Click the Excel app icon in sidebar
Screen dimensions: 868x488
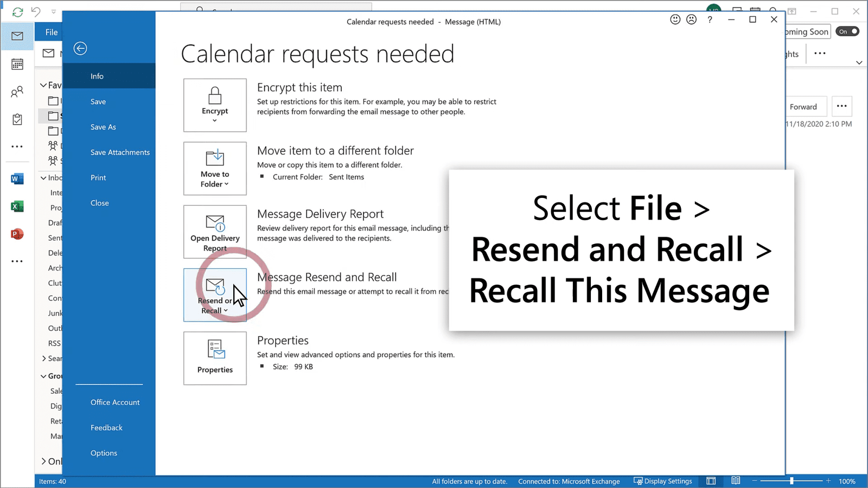click(17, 207)
